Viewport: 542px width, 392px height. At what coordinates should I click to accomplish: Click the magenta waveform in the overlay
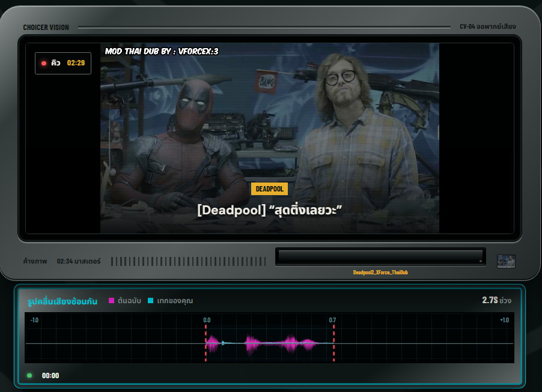(262, 343)
